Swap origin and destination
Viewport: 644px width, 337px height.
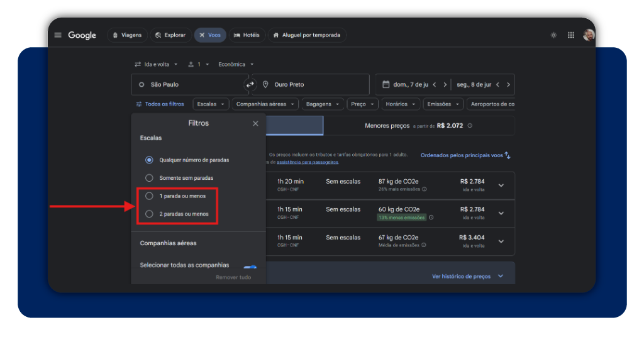[250, 84]
